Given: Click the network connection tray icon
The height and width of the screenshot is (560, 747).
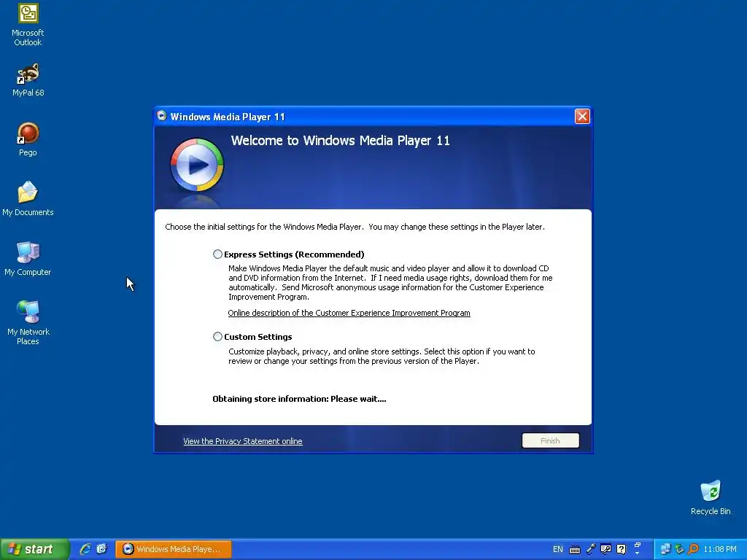Looking at the screenshot, I should pyautogui.click(x=665, y=549).
